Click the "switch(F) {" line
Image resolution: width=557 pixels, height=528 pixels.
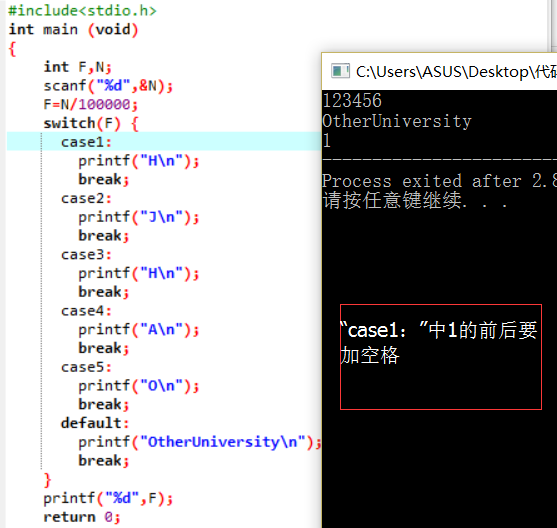click(x=91, y=123)
